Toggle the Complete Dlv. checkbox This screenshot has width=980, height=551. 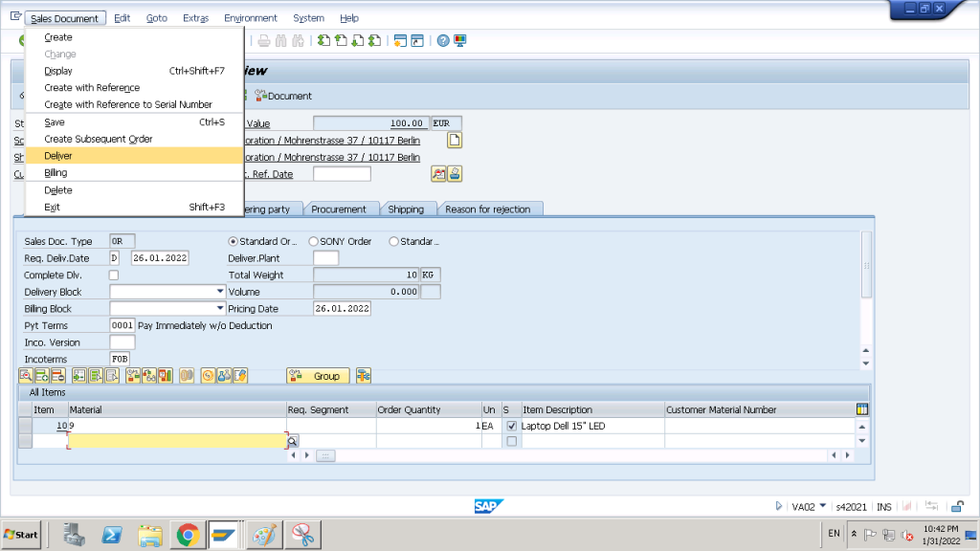click(114, 275)
